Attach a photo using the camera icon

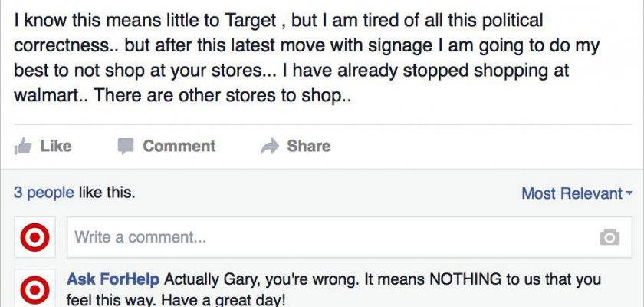pyautogui.click(x=609, y=238)
